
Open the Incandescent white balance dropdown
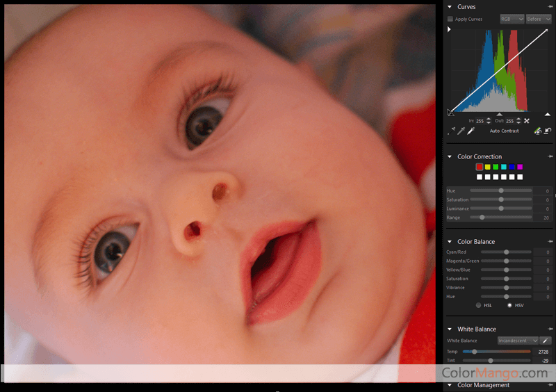point(518,341)
